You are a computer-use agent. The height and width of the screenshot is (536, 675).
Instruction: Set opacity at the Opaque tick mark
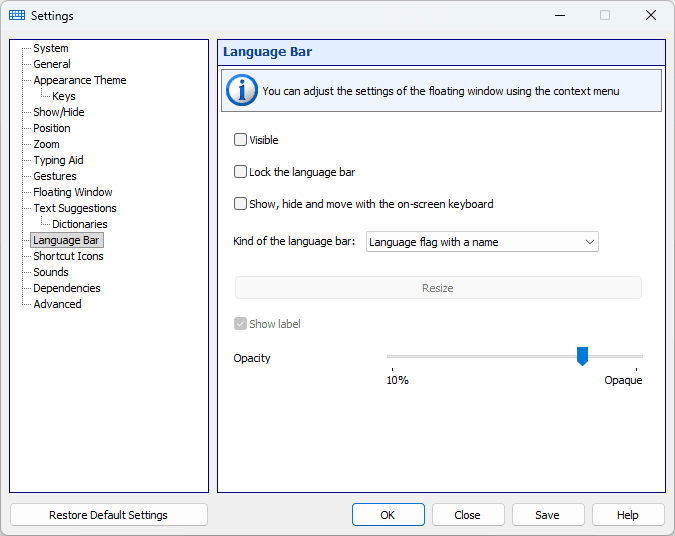(636, 369)
